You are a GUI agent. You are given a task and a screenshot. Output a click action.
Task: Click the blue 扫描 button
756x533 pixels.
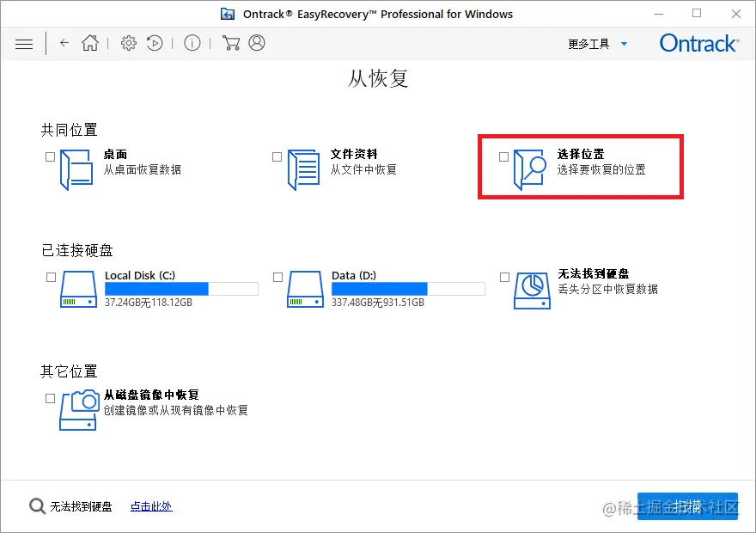pos(687,506)
